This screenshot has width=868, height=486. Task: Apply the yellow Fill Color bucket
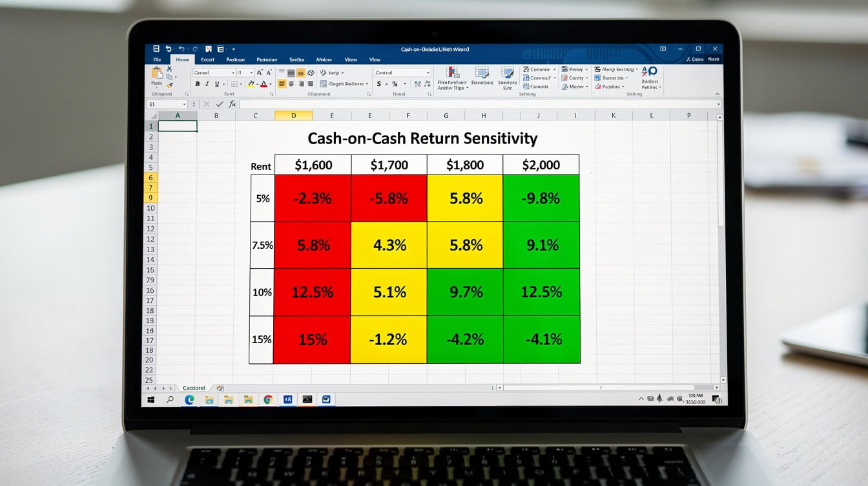[251, 84]
